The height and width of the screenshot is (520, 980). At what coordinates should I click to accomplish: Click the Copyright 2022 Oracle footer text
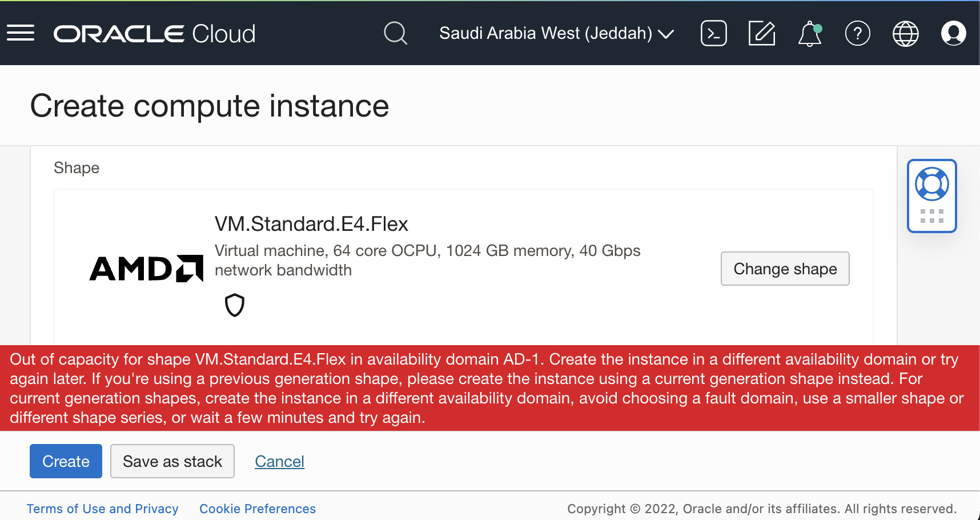(x=762, y=509)
